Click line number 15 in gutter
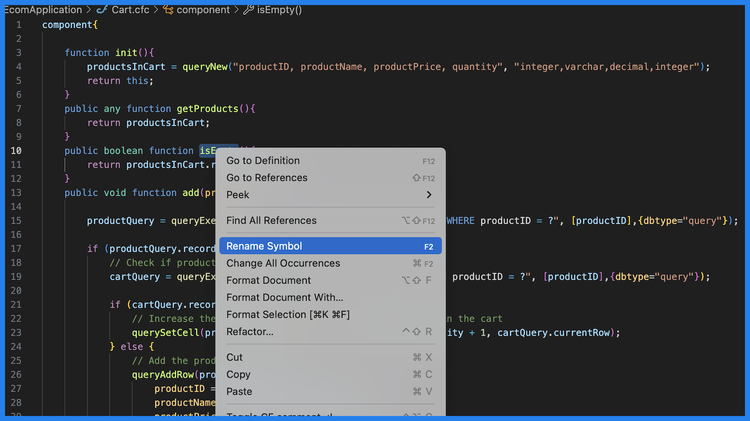 click(x=17, y=221)
